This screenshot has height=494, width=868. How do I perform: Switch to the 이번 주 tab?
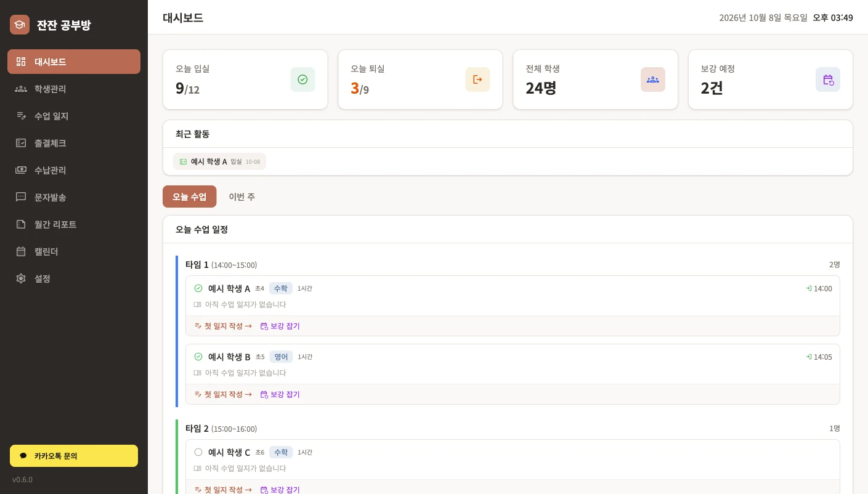(242, 196)
